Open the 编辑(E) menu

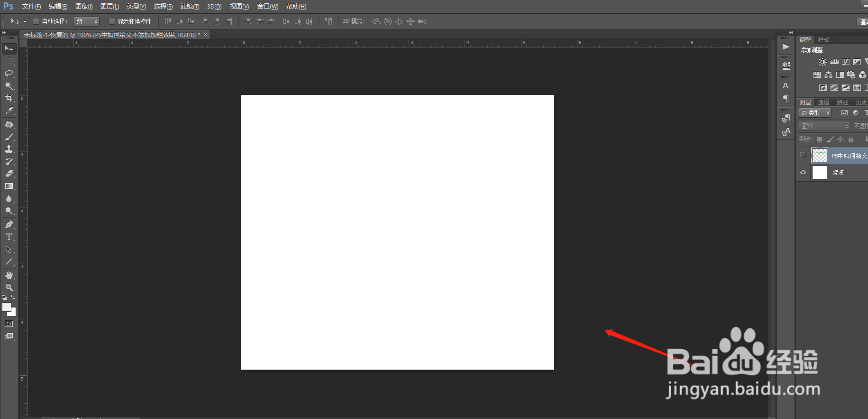click(58, 7)
